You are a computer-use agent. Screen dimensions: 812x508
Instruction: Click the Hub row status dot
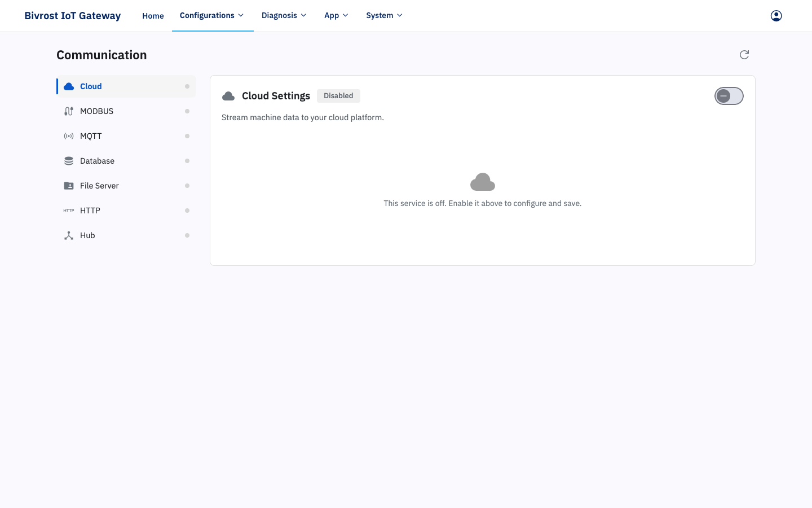coord(187,235)
